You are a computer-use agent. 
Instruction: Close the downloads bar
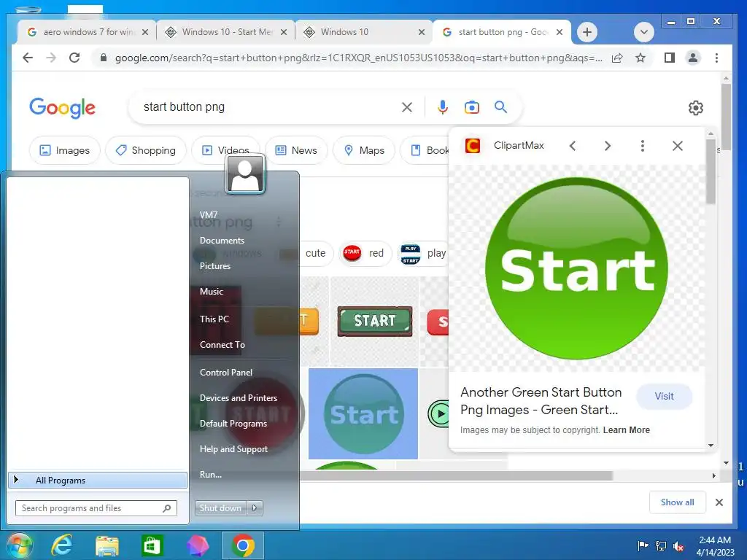click(x=719, y=502)
